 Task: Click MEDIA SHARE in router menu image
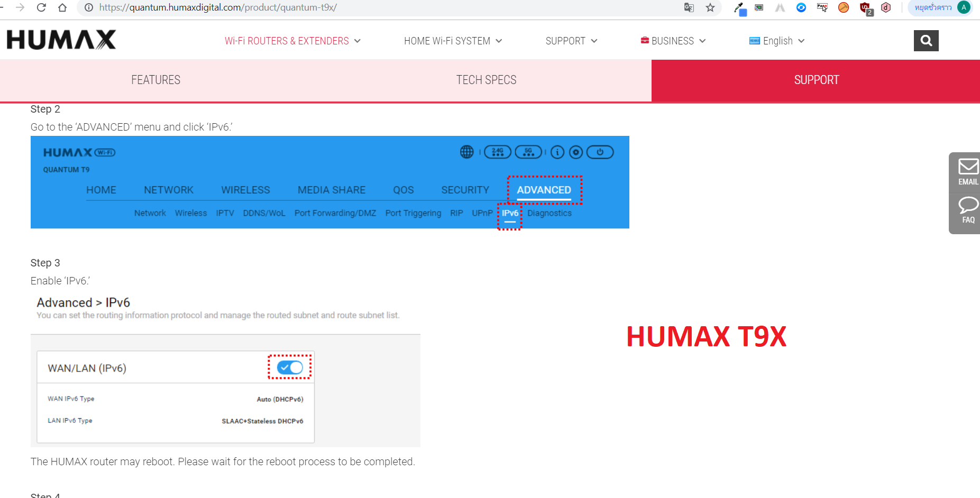[x=332, y=190]
